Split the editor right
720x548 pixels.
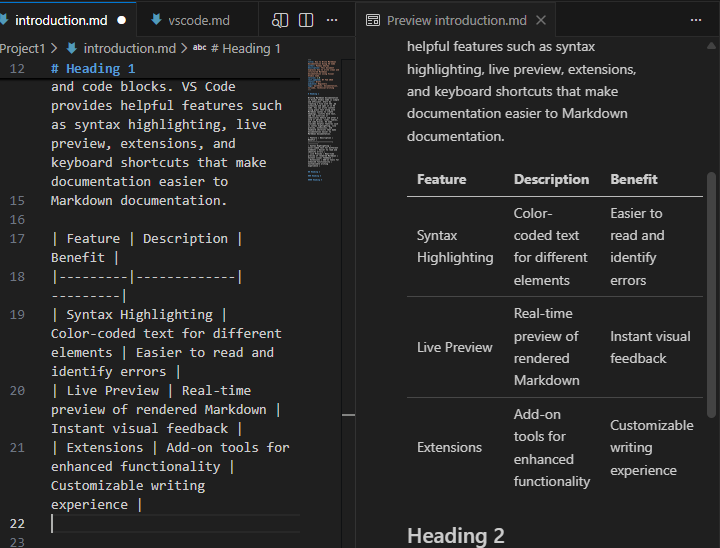306,20
